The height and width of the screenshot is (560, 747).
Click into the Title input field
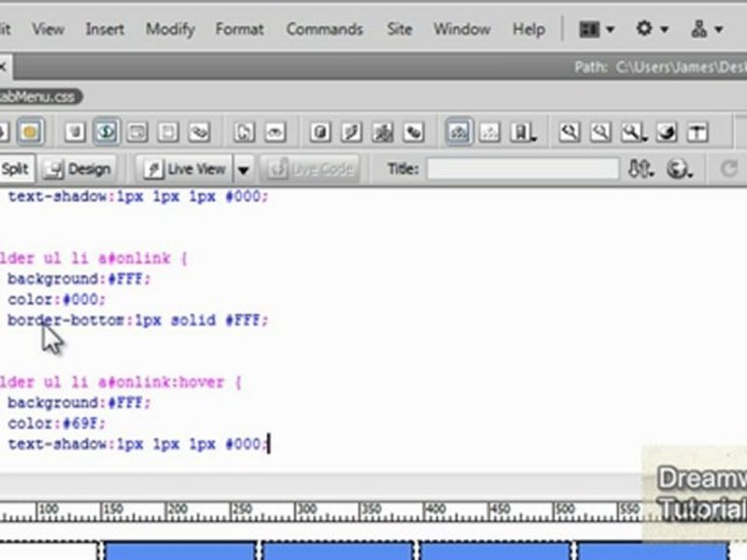pyautogui.click(x=523, y=169)
